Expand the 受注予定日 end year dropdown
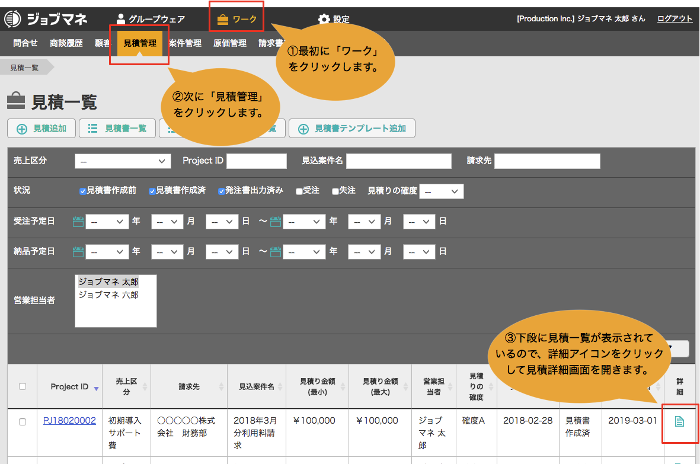700x464 pixels. point(304,222)
